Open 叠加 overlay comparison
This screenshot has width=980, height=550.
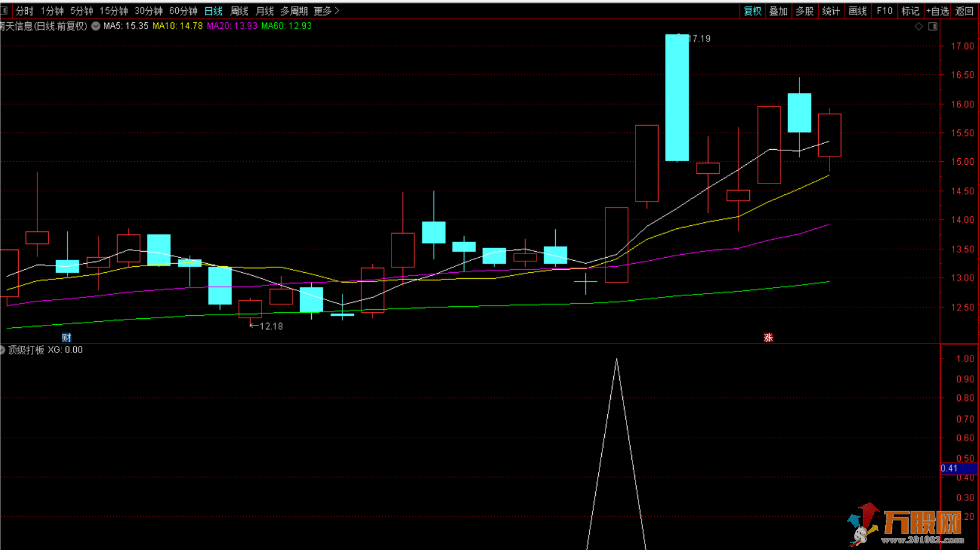point(778,11)
